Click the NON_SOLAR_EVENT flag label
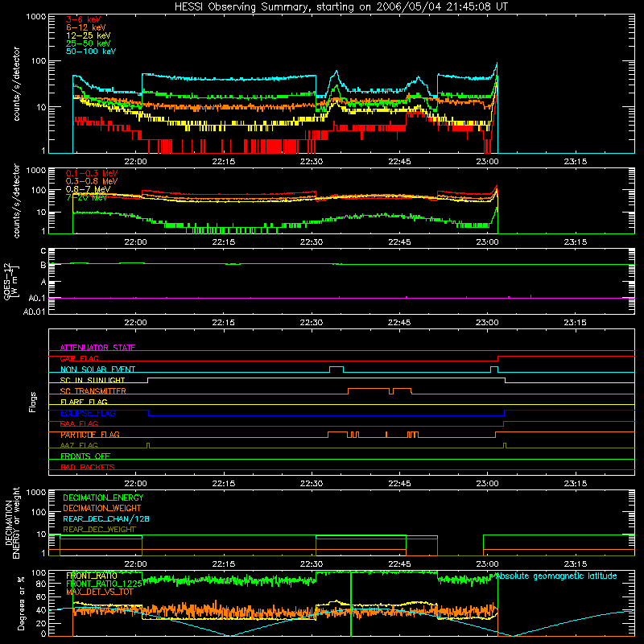This screenshot has height=644, width=644. pyautogui.click(x=97, y=369)
